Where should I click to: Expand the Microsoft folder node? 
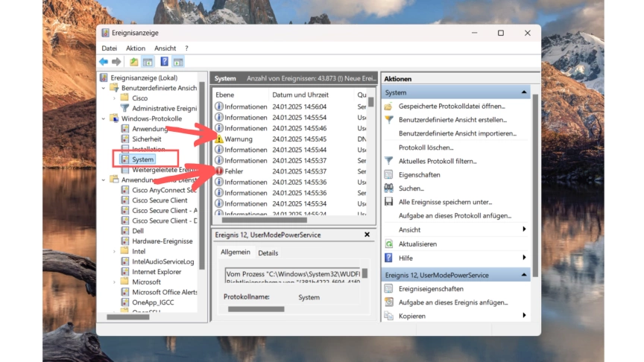pyautogui.click(x=115, y=282)
